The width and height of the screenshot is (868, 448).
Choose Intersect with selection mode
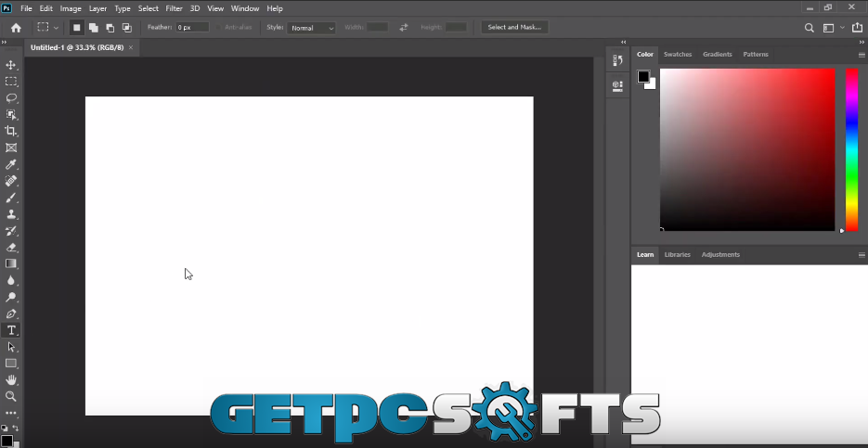tap(127, 28)
